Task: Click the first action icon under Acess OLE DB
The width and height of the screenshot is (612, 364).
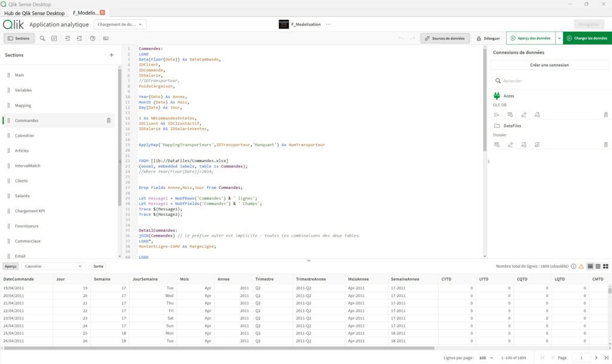Action: point(497,115)
